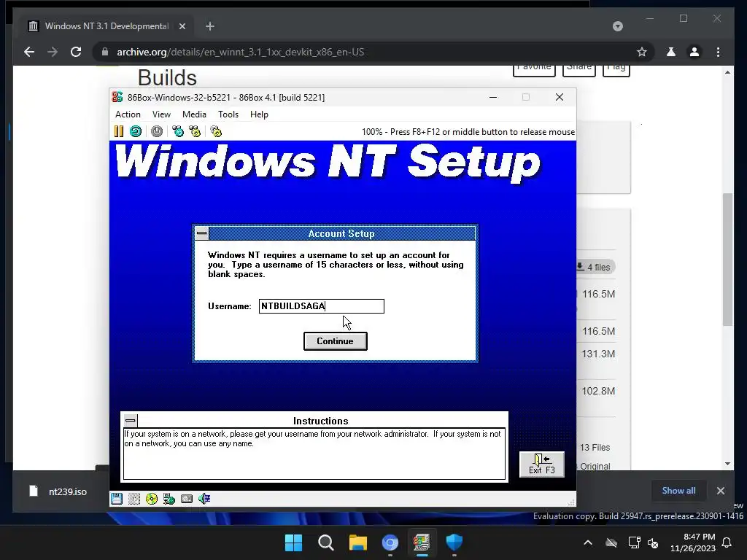Open File Explorer from taskbar
This screenshot has width=747, height=560.
coord(357,542)
